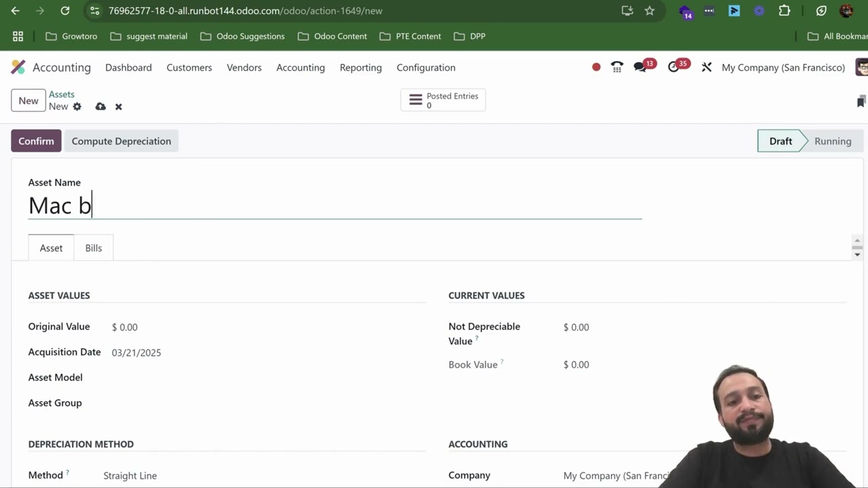The height and width of the screenshot is (488, 868).
Task: Edit Not Depreciable Value field
Action: [x=704, y=327]
